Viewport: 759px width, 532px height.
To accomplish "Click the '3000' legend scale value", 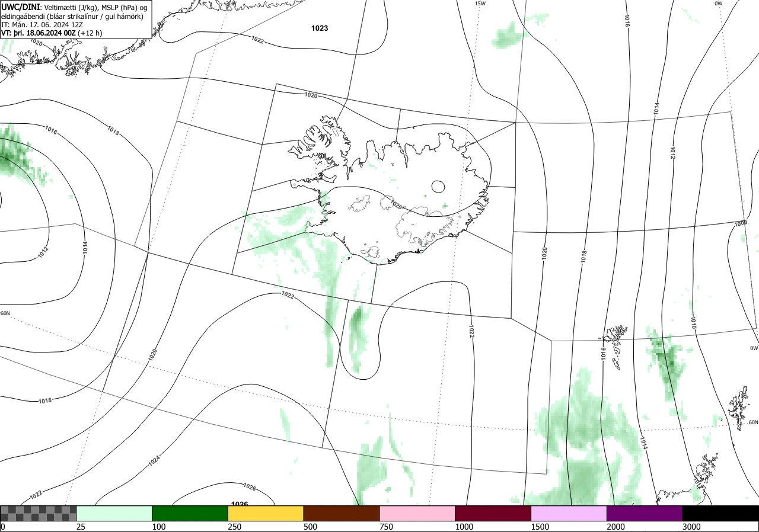I will 692,527.
